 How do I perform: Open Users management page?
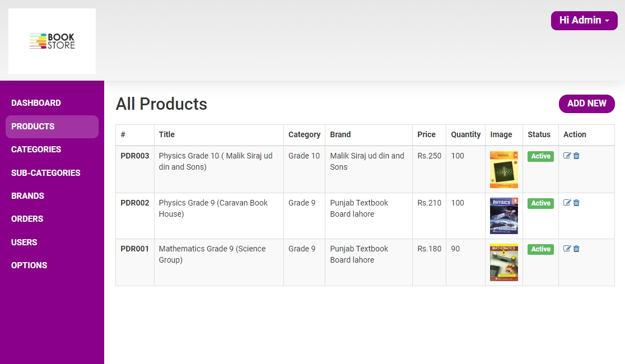pyautogui.click(x=24, y=242)
